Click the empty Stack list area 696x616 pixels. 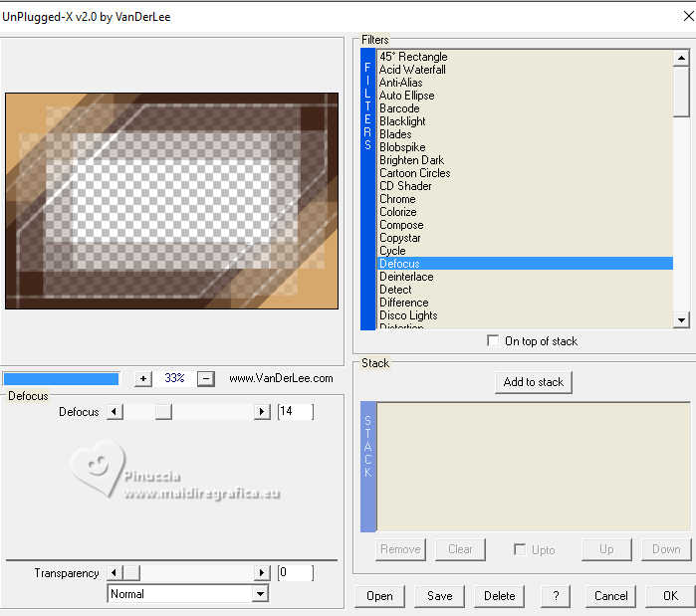533,466
